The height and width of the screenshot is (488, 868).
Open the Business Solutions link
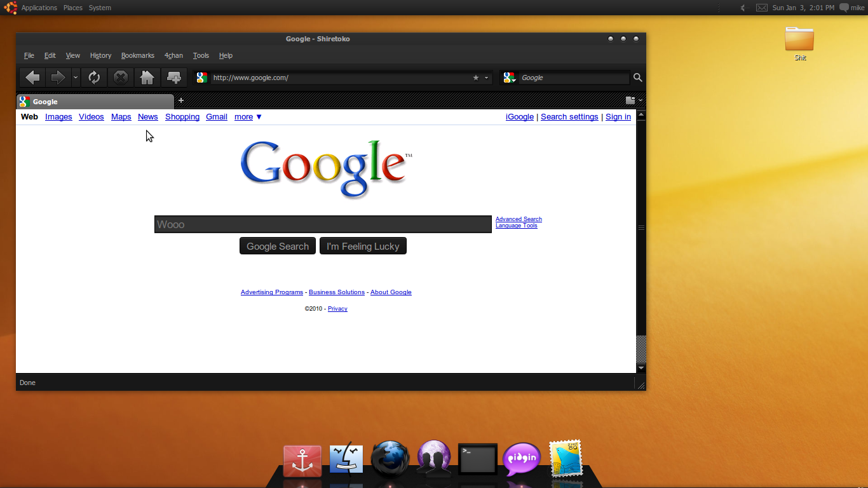click(x=337, y=292)
